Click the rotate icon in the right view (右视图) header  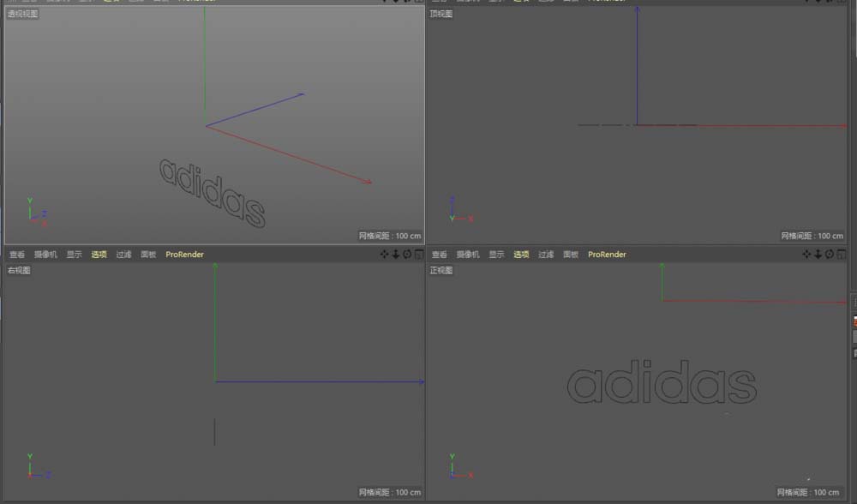(406, 255)
